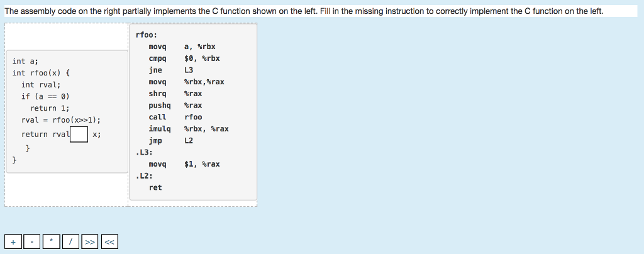Click the blank operator box after rval
The image size is (644, 254).
[79, 135]
